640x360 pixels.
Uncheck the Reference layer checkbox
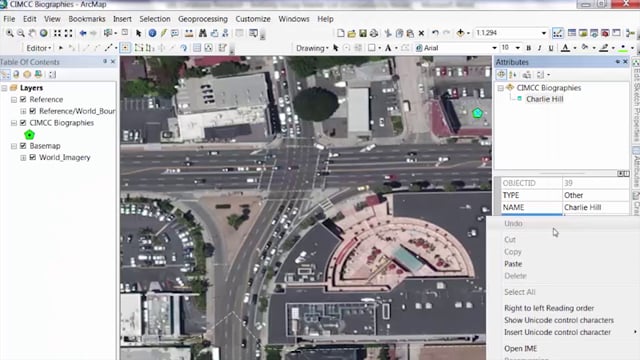[23, 100]
